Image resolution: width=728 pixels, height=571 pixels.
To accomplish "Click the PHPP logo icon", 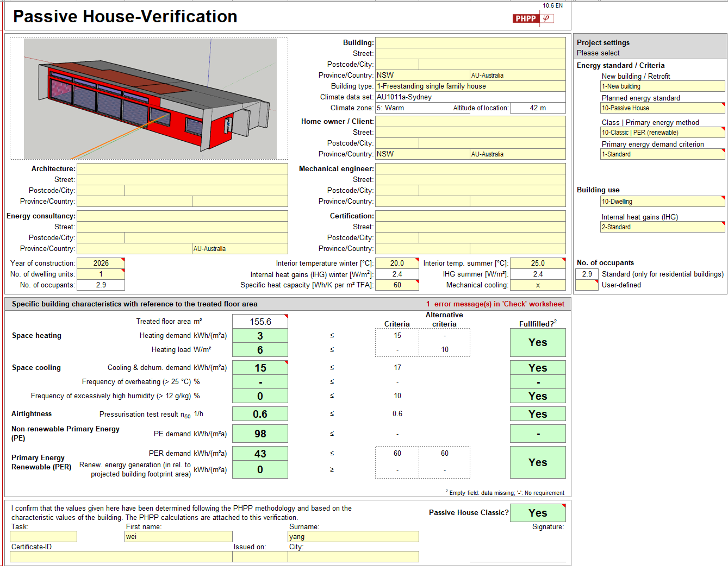I will [x=533, y=18].
